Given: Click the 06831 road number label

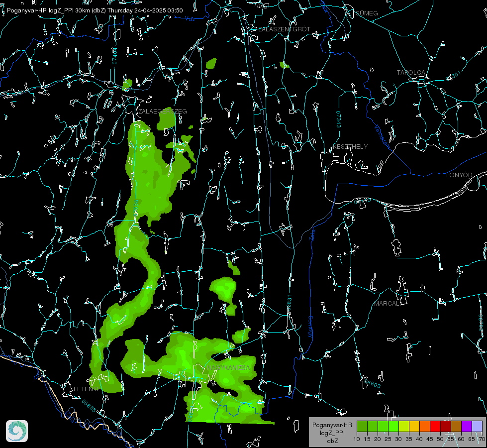Looking at the screenshot, I should (290, 304).
